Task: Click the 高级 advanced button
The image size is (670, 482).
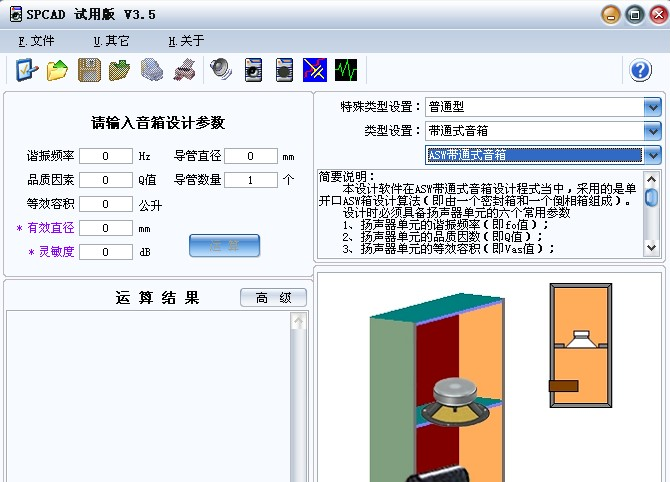Action: [x=273, y=297]
